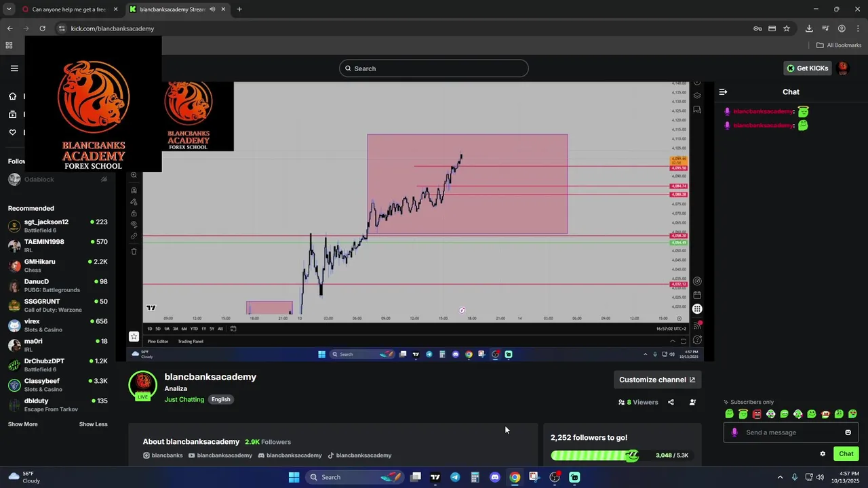Click Customize channel button
This screenshot has height=488, width=868.
tap(657, 380)
